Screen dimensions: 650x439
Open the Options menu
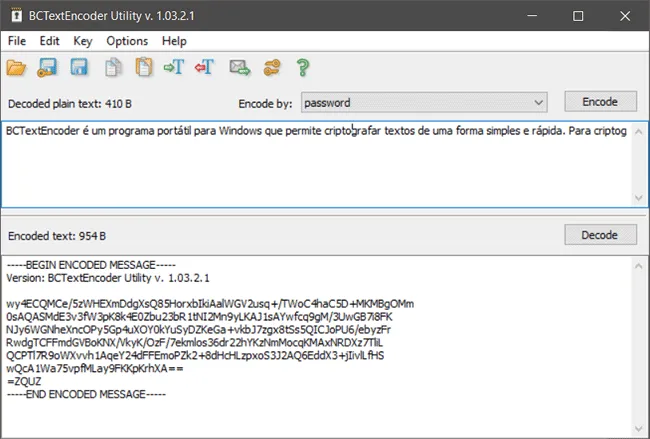click(x=127, y=41)
